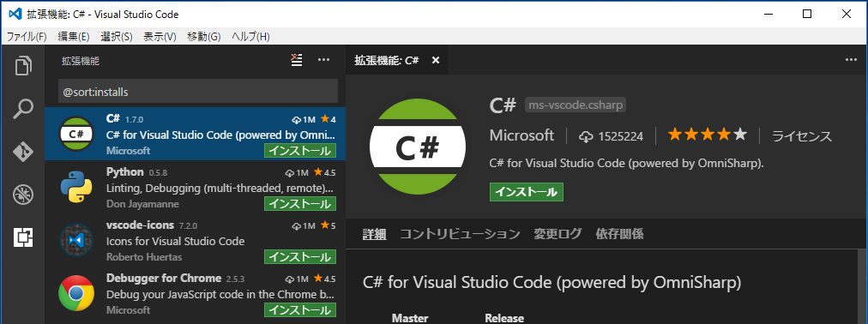The height and width of the screenshot is (324, 868).
Task: Click vscode-icons row 1M install count
Action: tap(304, 225)
